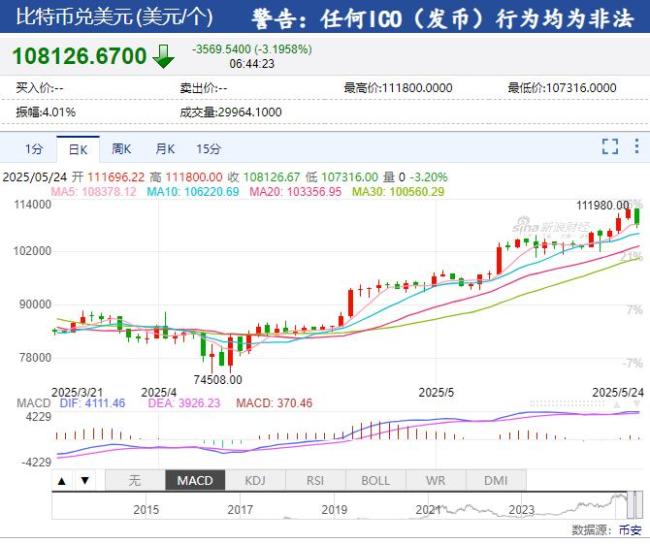Switch indicator to WR
650x544 pixels.
pyautogui.click(x=436, y=481)
